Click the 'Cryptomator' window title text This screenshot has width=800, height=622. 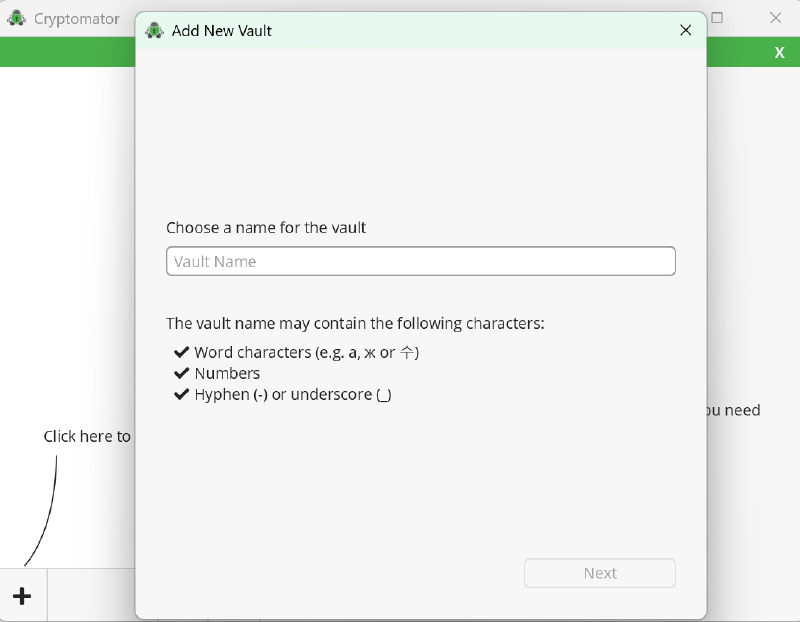tap(76, 19)
